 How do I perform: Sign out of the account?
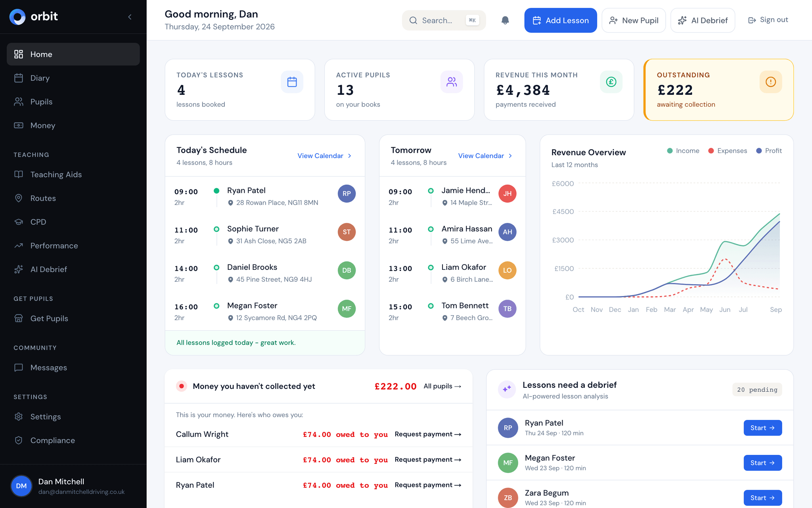[768, 20]
